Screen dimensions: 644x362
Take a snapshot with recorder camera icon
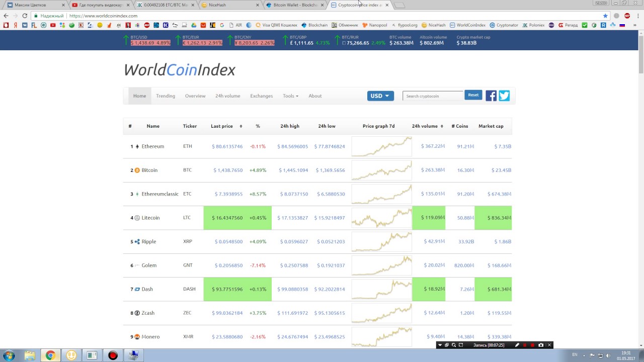point(541,345)
